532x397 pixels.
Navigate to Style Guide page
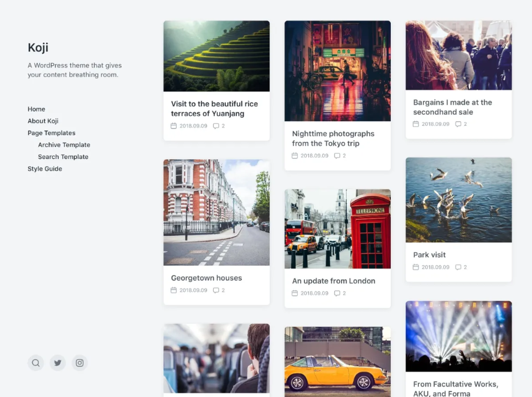click(45, 169)
